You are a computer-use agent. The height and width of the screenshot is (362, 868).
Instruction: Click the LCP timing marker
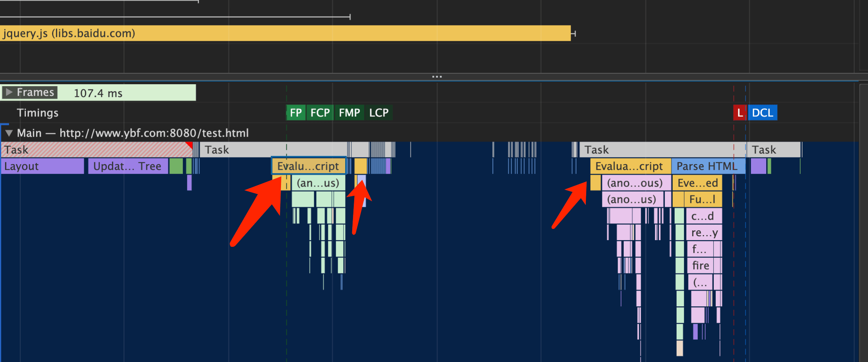click(x=378, y=113)
